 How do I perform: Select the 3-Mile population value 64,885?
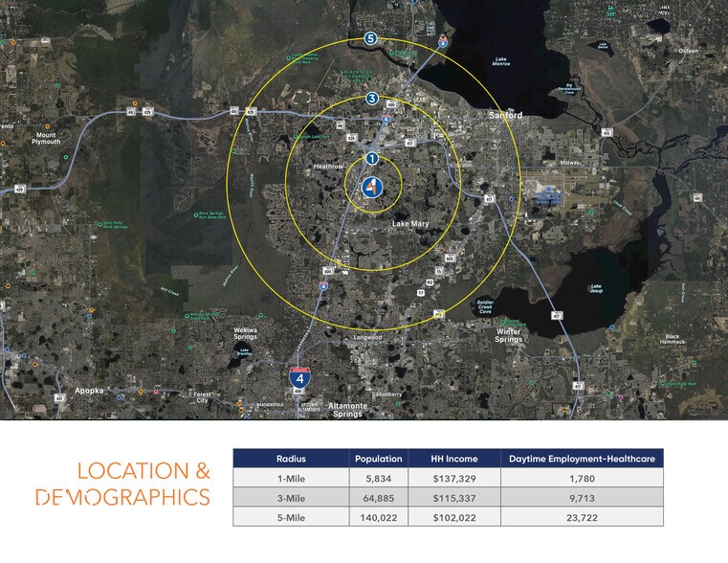378,497
